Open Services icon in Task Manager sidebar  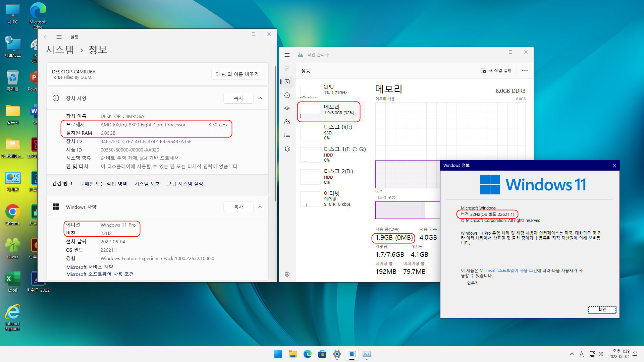pos(287,149)
